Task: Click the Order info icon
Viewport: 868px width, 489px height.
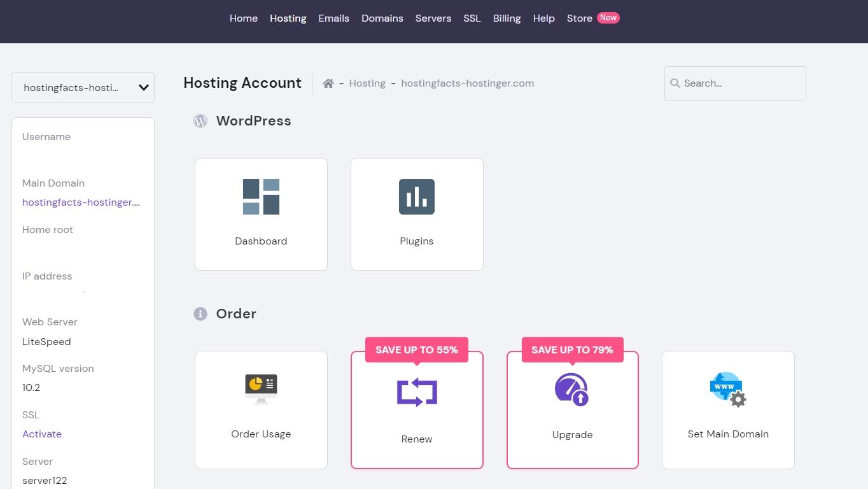Action: click(200, 314)
